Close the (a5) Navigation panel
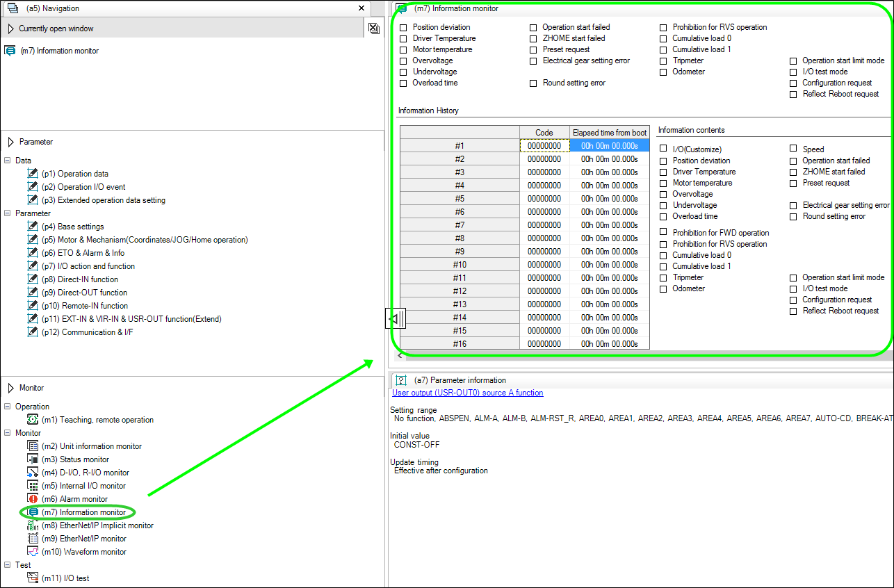 361,8
